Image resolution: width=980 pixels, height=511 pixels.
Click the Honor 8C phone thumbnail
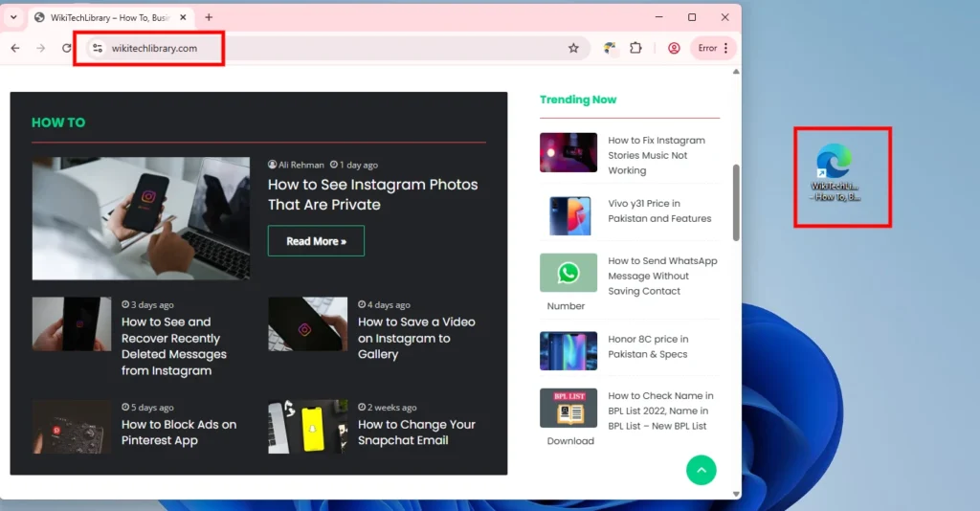click(x=568, y=351)
